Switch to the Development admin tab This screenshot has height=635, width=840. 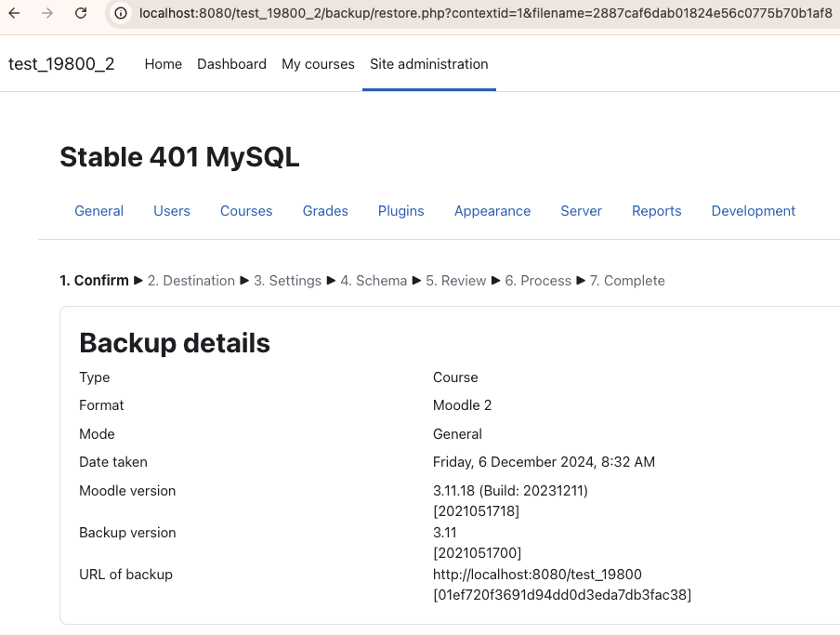pyautogui.click(x=753, y=211)
